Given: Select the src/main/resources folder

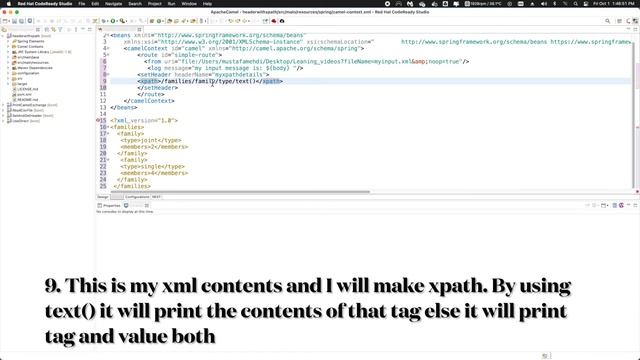Looking at the screenshot, I should pyautogui.click(x=33, y=62).
